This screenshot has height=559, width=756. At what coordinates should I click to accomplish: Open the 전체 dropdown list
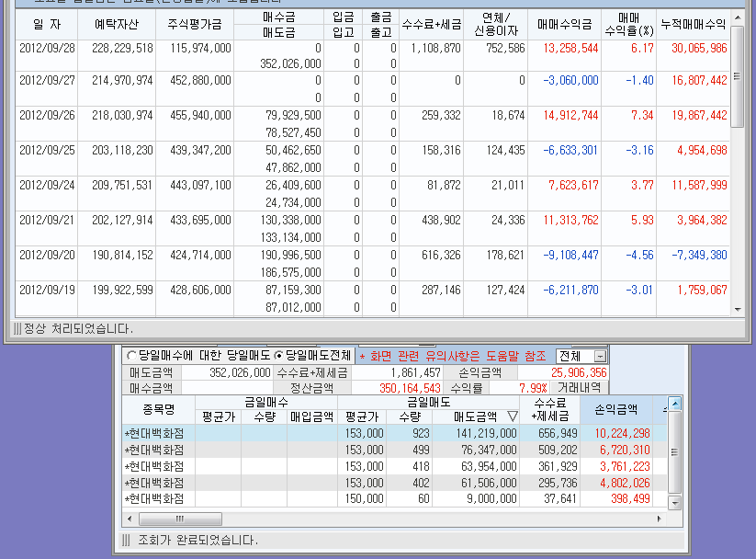tap(600, 356)
